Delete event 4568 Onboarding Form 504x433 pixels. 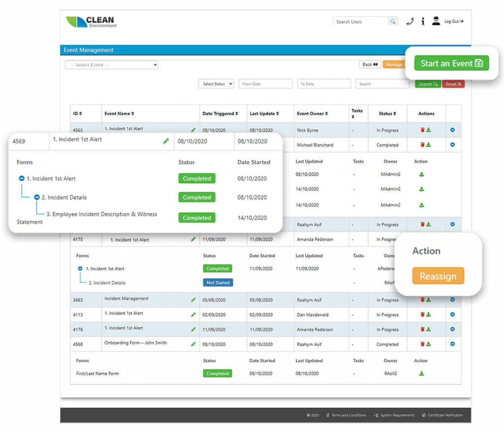click(x=423, y=344)
